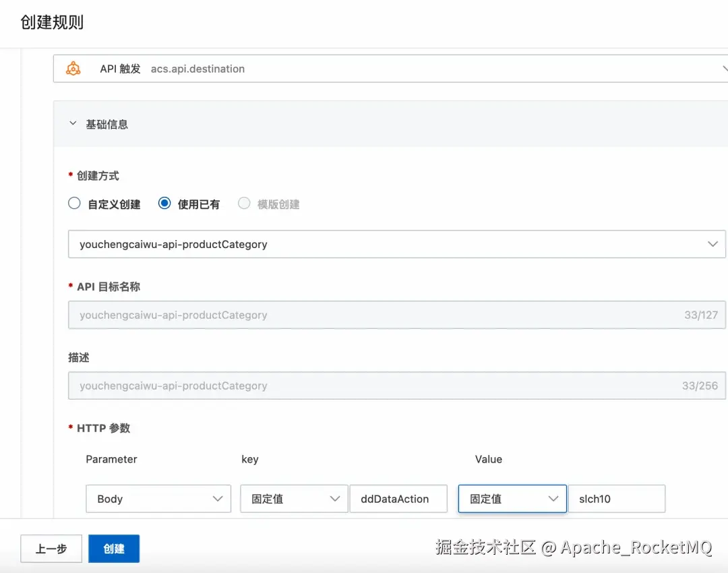Click the orange API trigger icon
Image resolution: width=728 pixels, height=573 pixels.
(x=73, y=69)
